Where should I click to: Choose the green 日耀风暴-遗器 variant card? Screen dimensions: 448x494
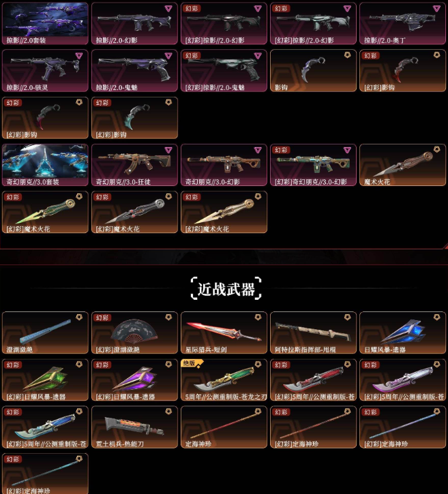45,380
